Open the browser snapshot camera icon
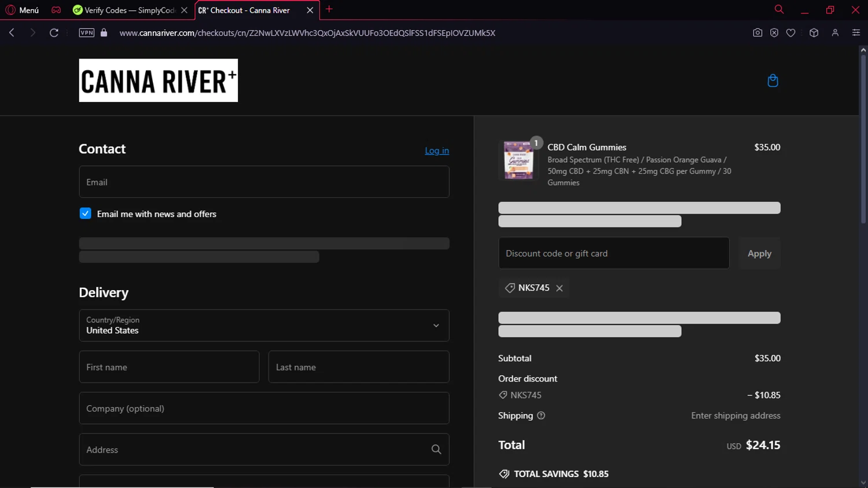 click(757, 33)
